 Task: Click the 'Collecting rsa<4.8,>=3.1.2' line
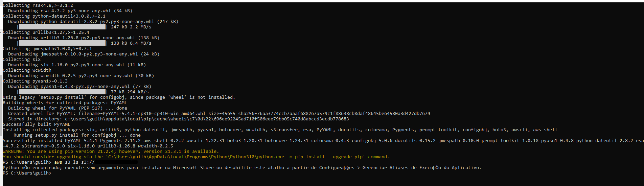[x=38, y=5]
